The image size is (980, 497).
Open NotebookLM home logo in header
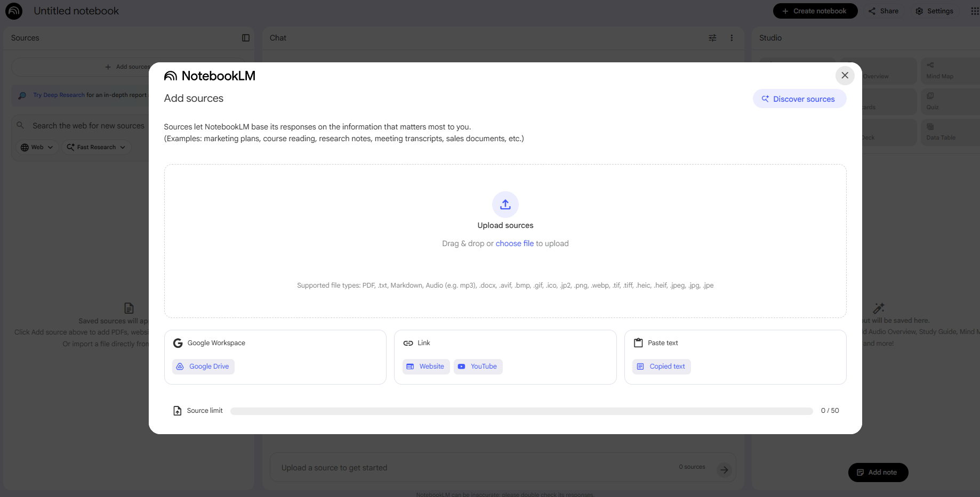click(14, 11)
